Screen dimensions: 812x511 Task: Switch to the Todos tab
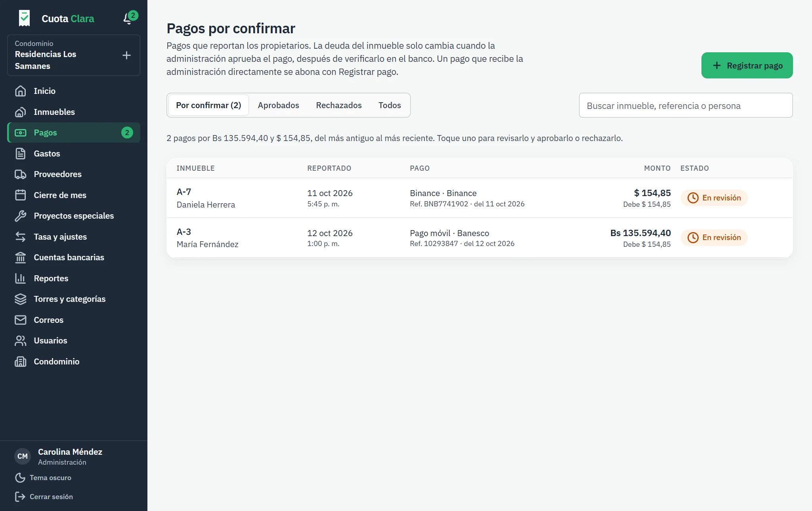[x=390, y=105]
